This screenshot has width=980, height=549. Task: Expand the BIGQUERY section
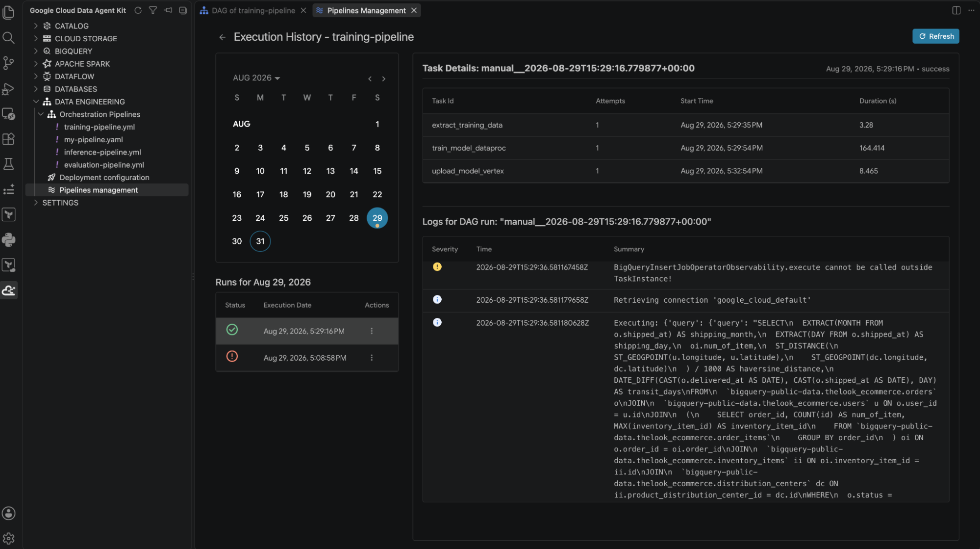point(36,51)
